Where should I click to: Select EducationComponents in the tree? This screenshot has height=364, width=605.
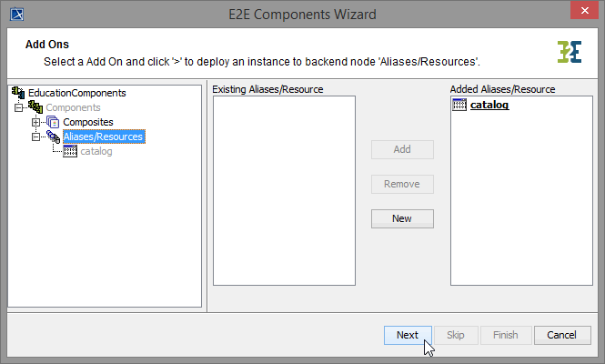tap(77, 93)
